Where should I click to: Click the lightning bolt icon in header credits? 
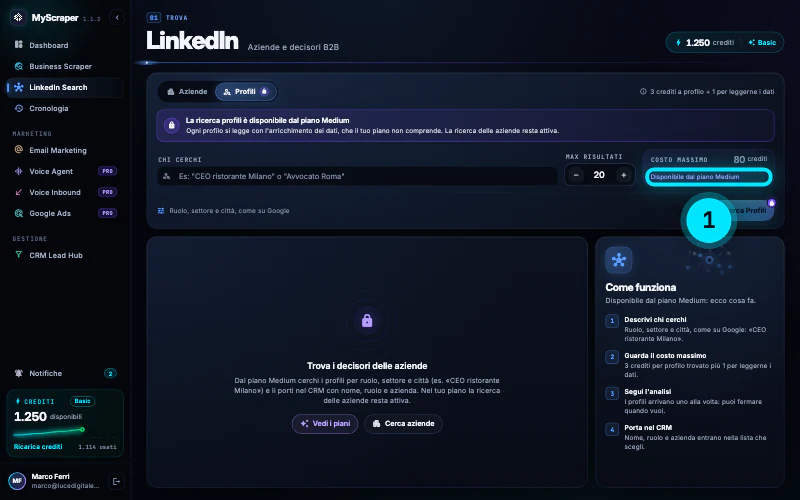coord(678,42)
